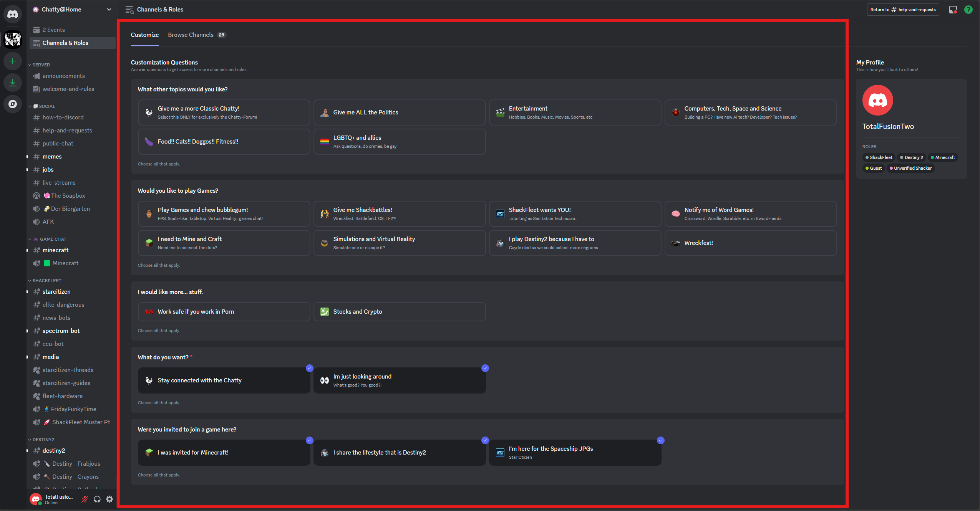Screen dimensions: 980x511
Task: Open the public-chat channel in the sidebar
Action: pos(58,143)
